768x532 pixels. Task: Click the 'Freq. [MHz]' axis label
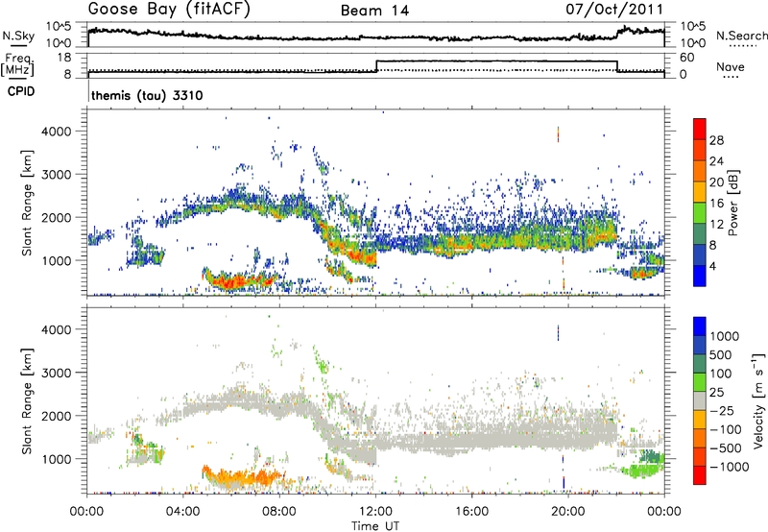[17, 64]
